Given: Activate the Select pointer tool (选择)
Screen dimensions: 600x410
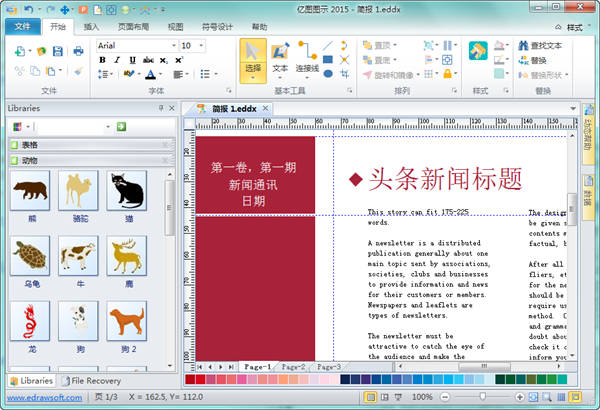Looking at the screenshot, I should pyautogui.click(x=253, y=60).
